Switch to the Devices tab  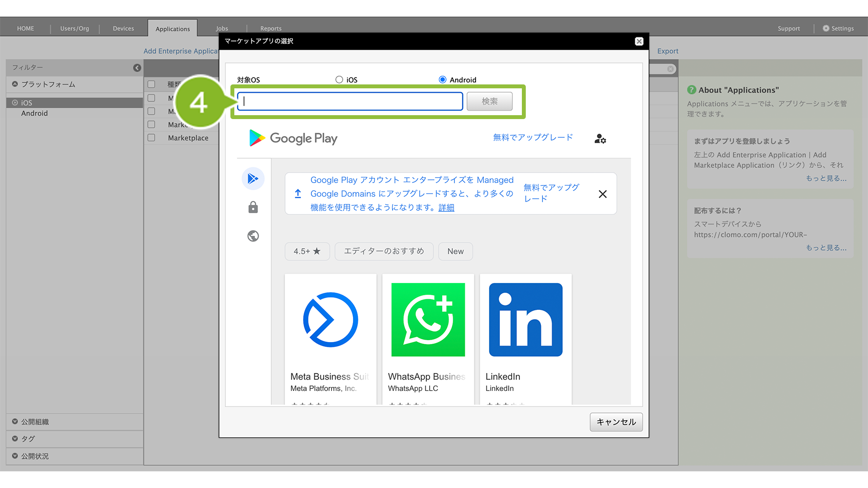coord(123,28)
